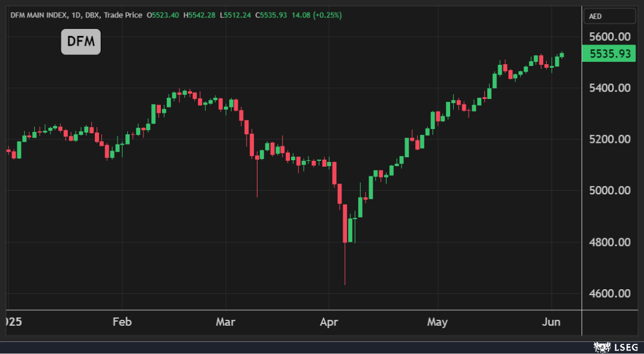Viewport: 644px width, 354px height.
Task: Click the high value H5542.28
Action: tap(200, 15)
